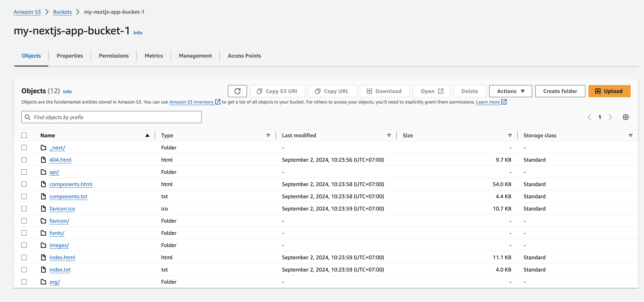Click the 404.html file icon

[x=43, y=160]
